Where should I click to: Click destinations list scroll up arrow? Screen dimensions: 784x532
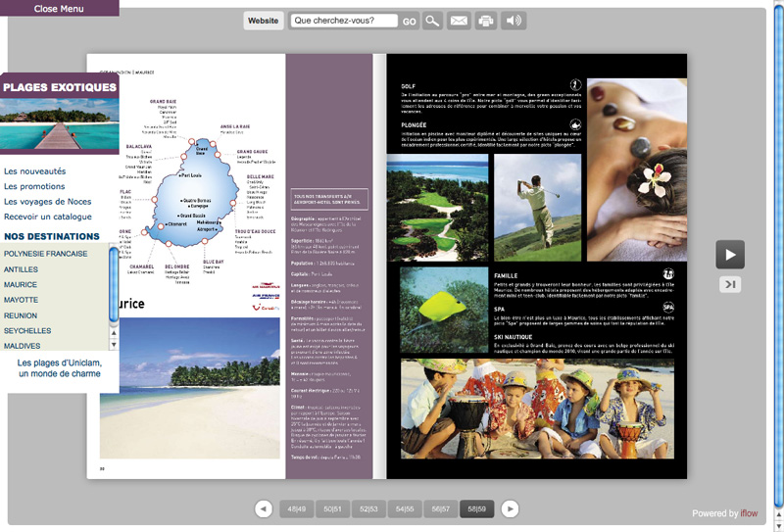point(114,333)
